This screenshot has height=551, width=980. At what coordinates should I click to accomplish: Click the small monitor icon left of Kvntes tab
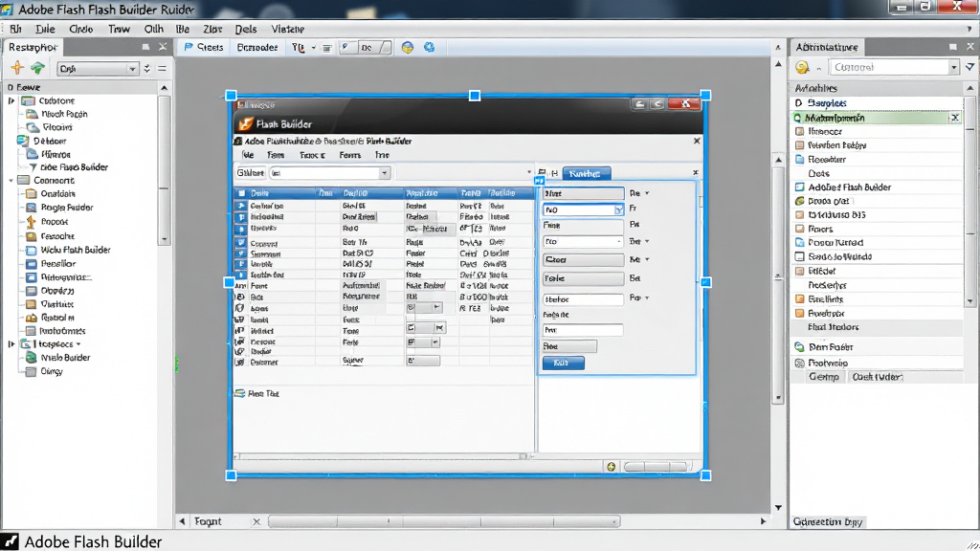542,172
